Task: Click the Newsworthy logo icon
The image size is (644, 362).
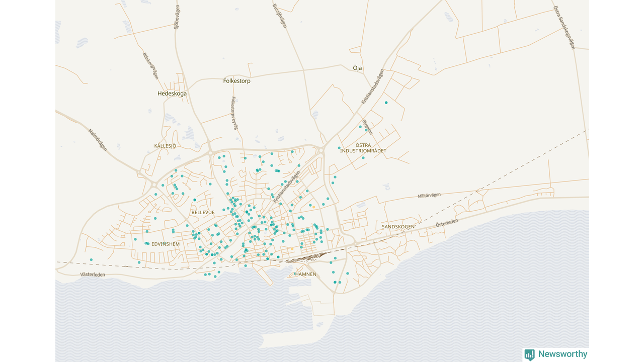Action: tap(529, 354)
